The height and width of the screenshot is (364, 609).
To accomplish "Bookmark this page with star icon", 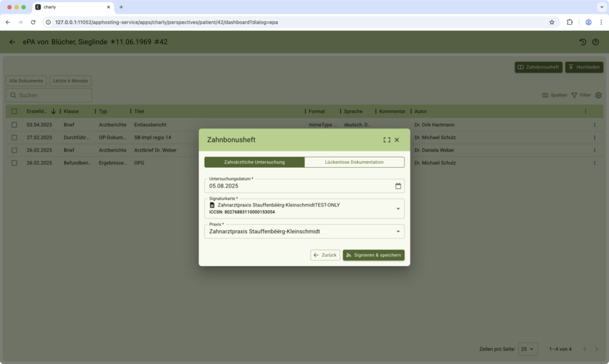I will tap(551, 22).
